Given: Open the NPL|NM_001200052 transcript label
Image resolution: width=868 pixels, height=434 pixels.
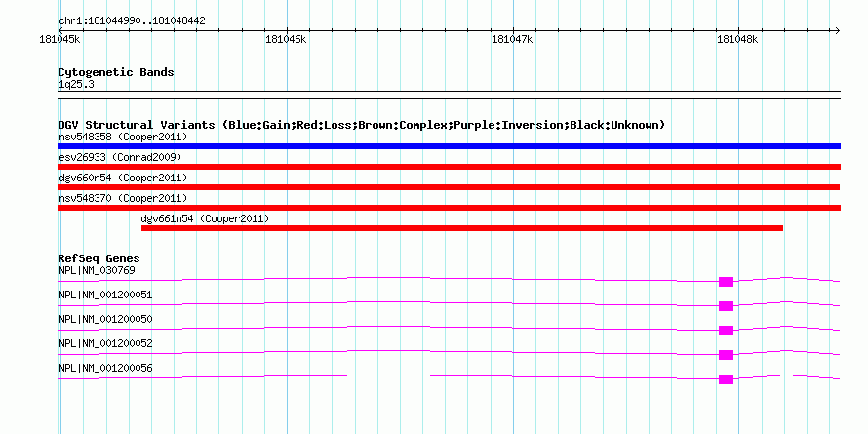Looking at the screenshot, I should pos(105,343).
